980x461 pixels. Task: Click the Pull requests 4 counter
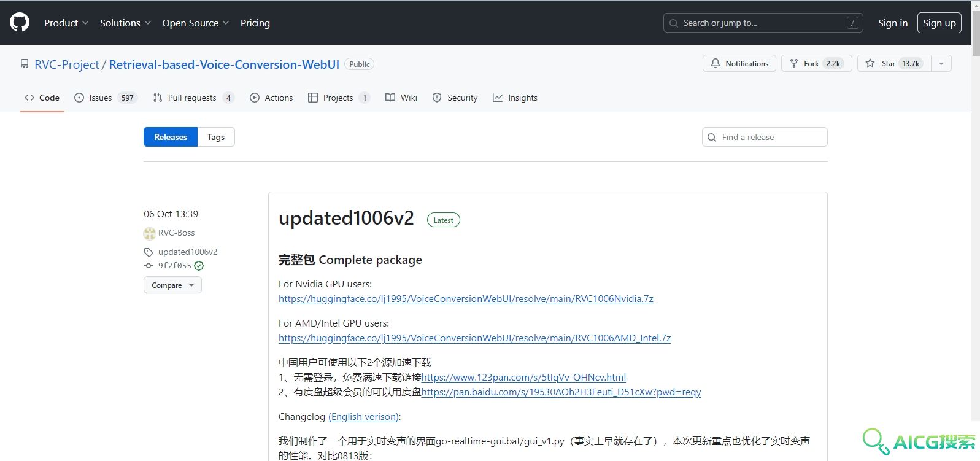pos(228,98)
